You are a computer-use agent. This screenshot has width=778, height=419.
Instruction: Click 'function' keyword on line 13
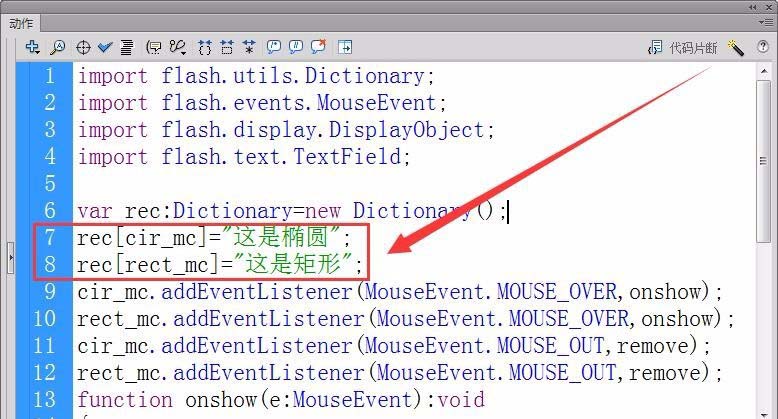click(125, 400)
